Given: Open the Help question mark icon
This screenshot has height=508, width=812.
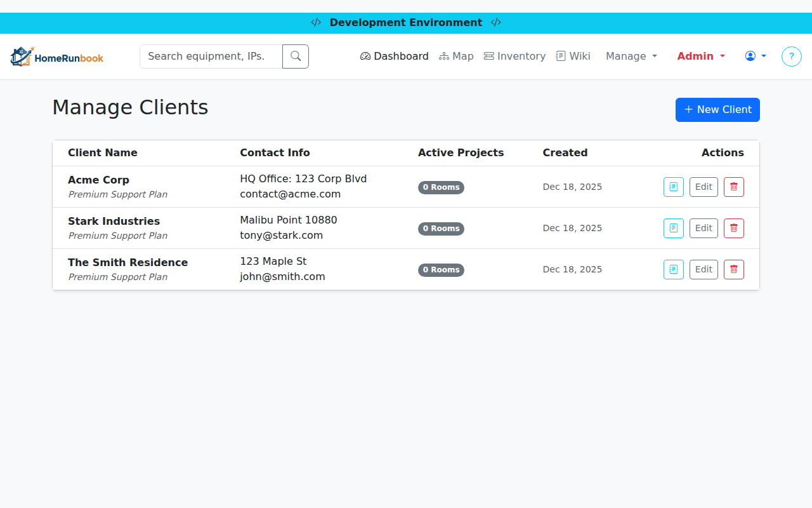Looking at the screenshot, I should tap(791, 56).
